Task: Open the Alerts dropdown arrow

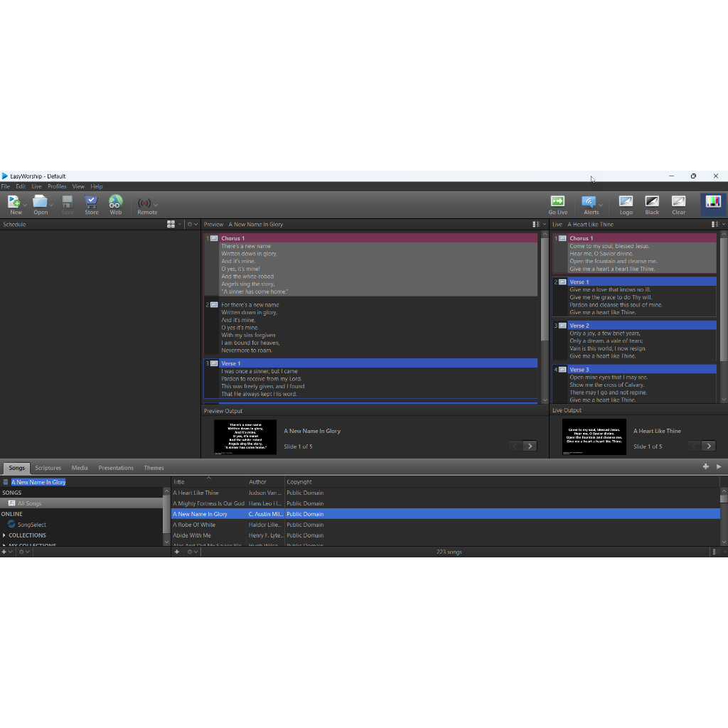Action: [601, 205]
